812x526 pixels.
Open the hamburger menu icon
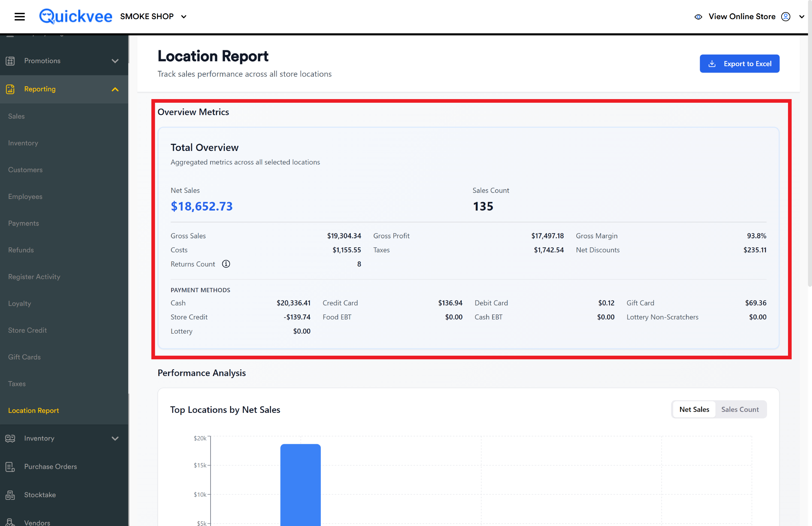click(19, 16)
